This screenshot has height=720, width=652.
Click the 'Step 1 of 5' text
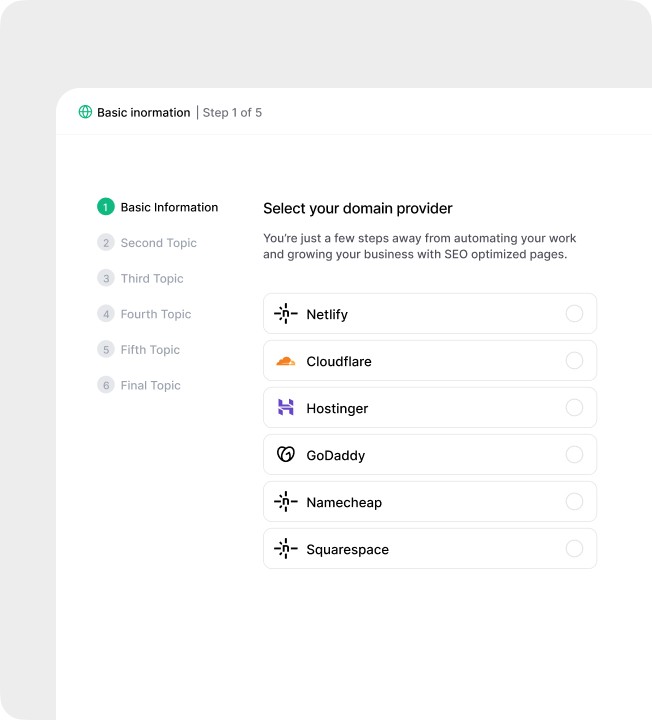point(232,112)
